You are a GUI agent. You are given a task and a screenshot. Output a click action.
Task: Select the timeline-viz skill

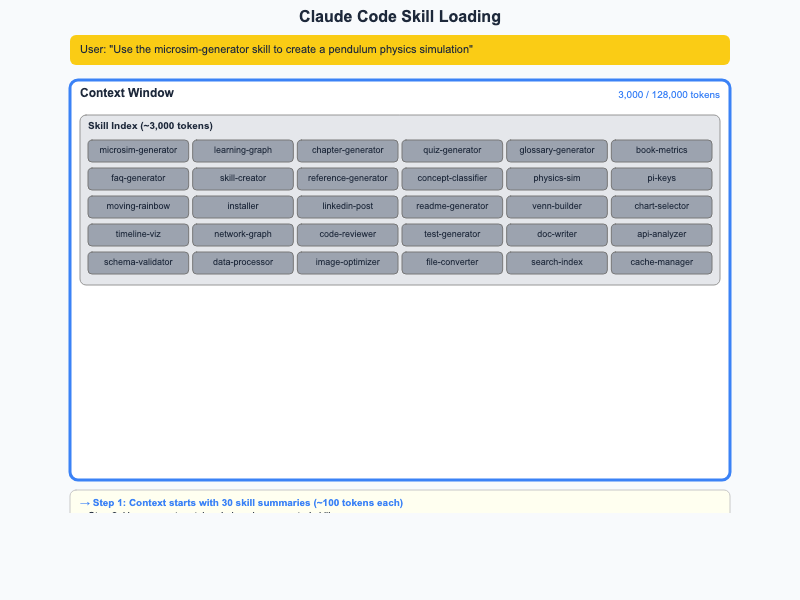click(x=138, y=235)
